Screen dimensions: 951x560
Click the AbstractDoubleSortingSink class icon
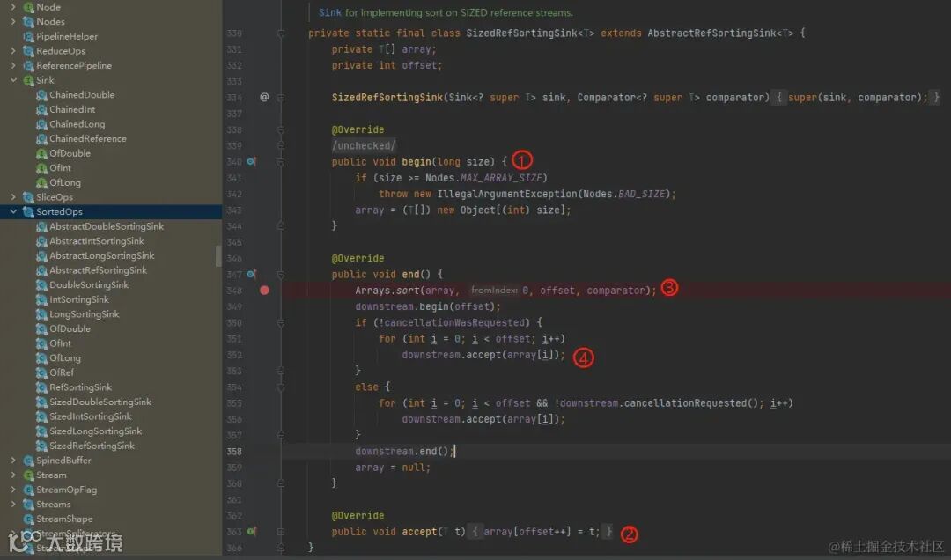[41, 226]
